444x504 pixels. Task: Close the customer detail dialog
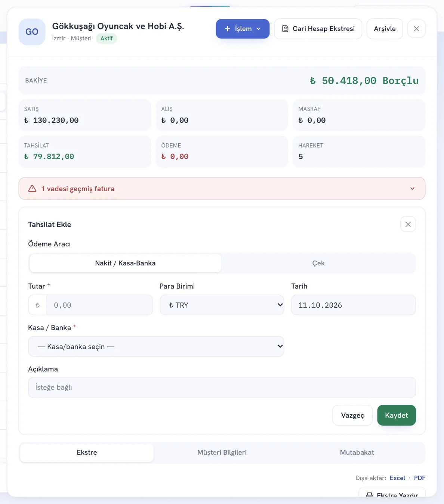pos(416,29)
